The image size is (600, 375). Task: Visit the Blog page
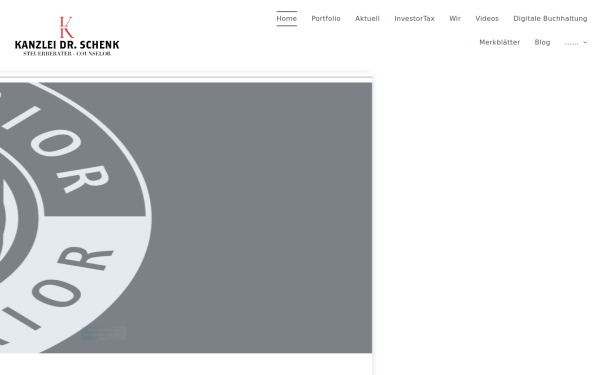pos(542,42)
